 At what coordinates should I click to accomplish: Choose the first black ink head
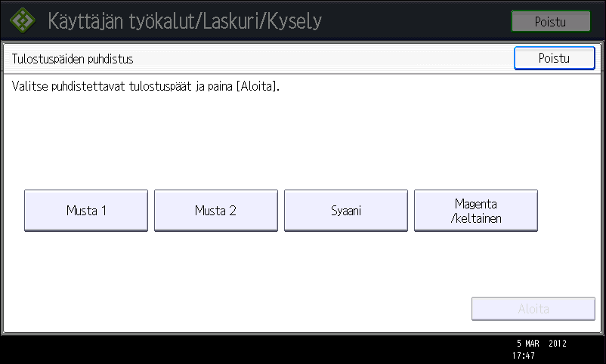[x=86, y=211]
